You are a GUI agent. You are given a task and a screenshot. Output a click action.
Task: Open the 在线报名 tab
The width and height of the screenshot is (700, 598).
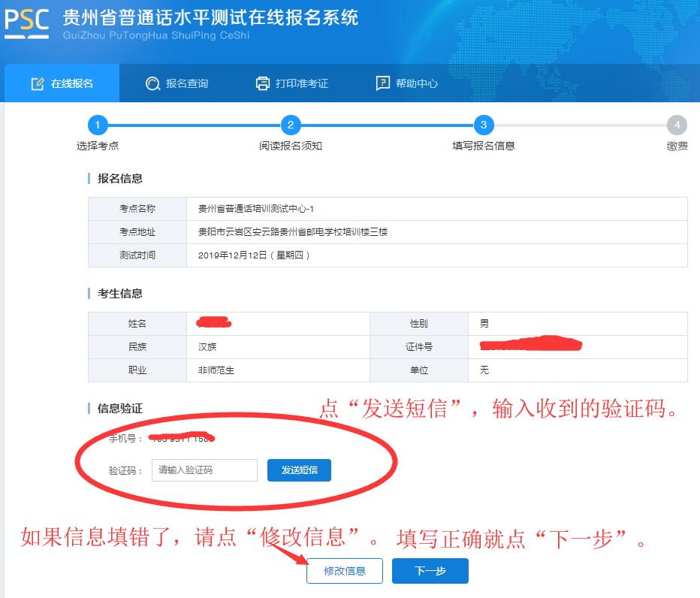tap(62, 83)
